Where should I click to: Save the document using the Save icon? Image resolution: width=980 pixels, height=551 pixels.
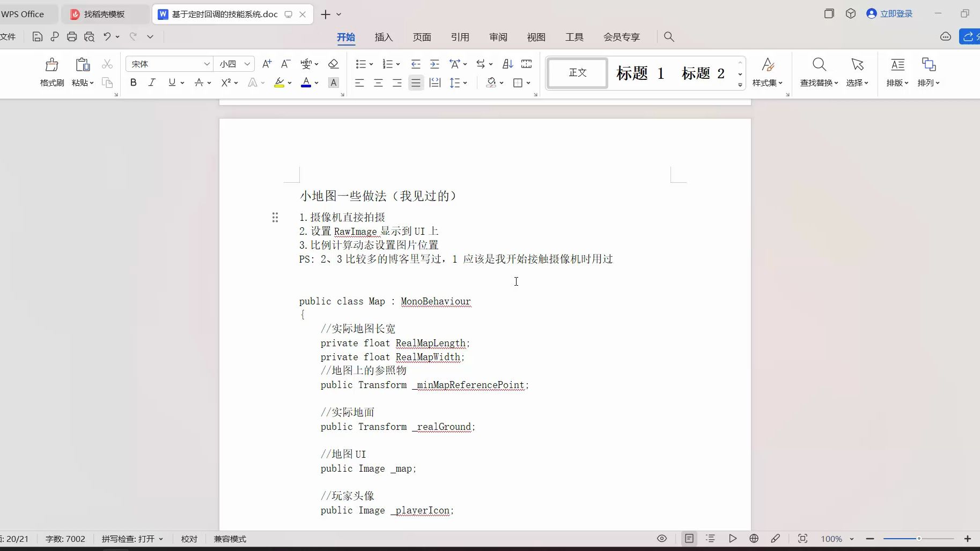[x=37, y=36]
